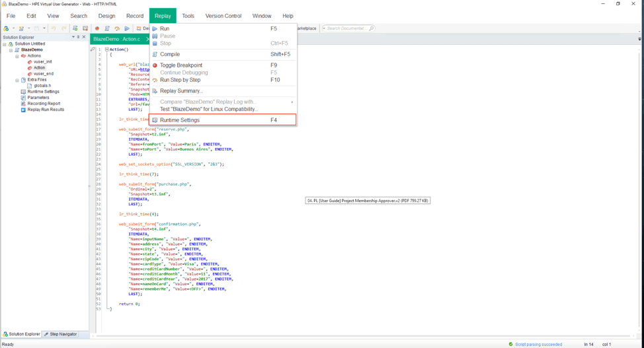
Task: Switch to Solution Explorer bottom tab
Action: (x=21, y=334)
